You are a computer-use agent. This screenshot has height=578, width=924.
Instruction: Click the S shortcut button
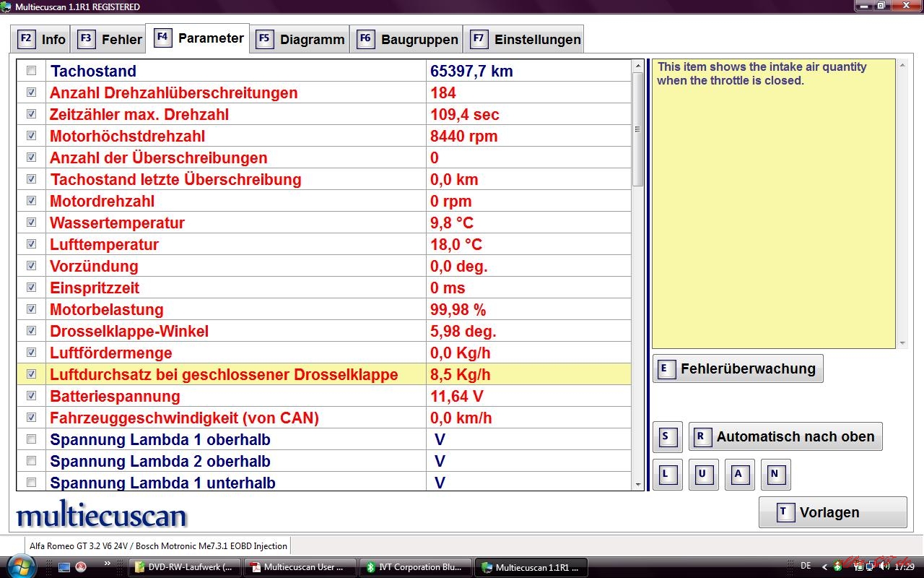click(667, 437)
